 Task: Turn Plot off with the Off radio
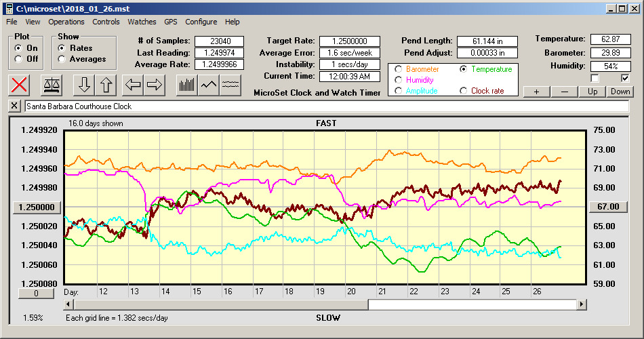[18, 59]
